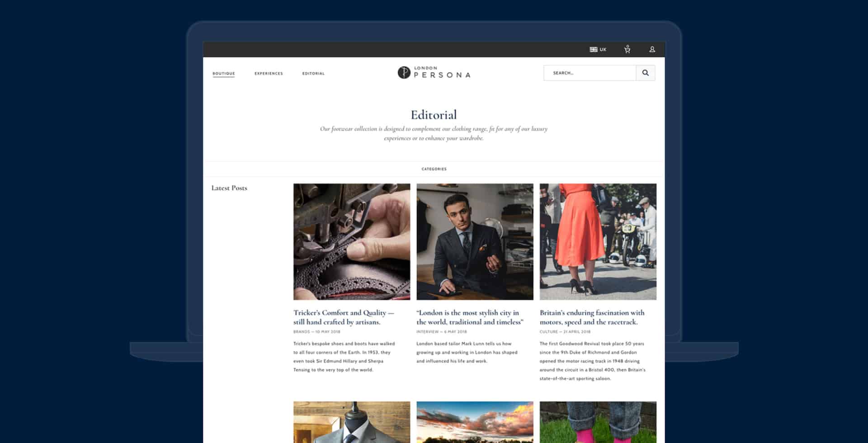Open the Boutique menu item

(224, 73)
